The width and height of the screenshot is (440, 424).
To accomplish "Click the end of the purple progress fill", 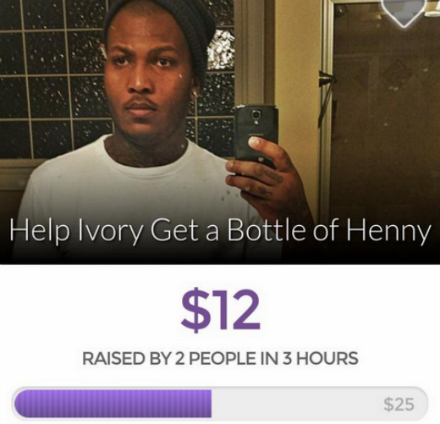I will pos(209,403).
